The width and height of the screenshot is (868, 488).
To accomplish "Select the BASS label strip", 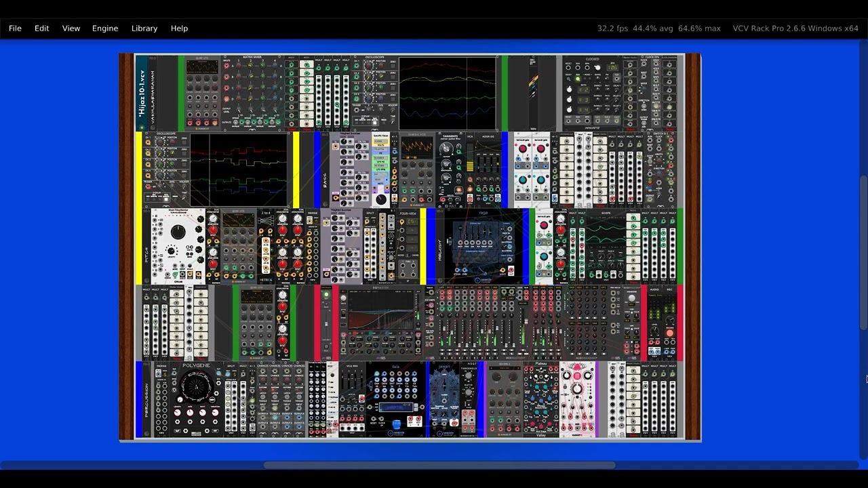I will click(325, 179).
